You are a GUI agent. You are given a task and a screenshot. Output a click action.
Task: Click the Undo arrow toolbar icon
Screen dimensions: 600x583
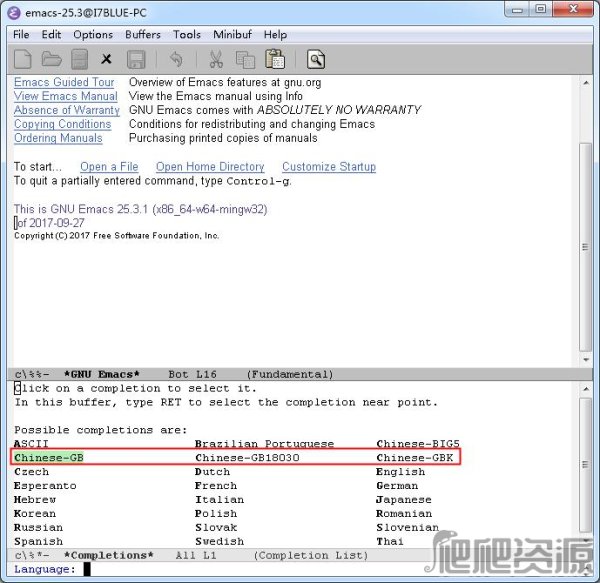[x=176, y=59]
